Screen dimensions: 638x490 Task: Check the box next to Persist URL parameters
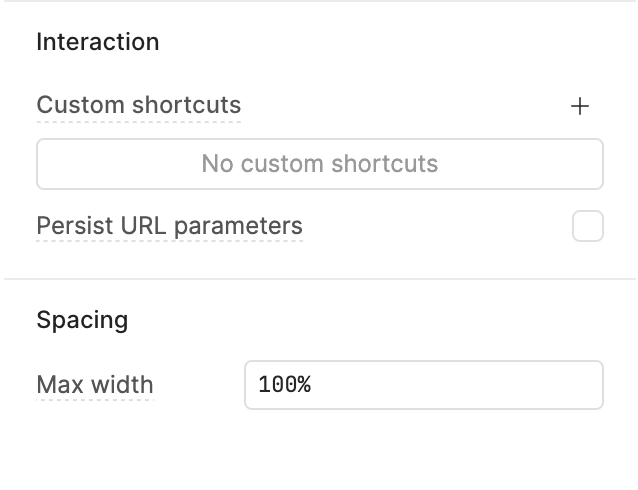point(588,226)
